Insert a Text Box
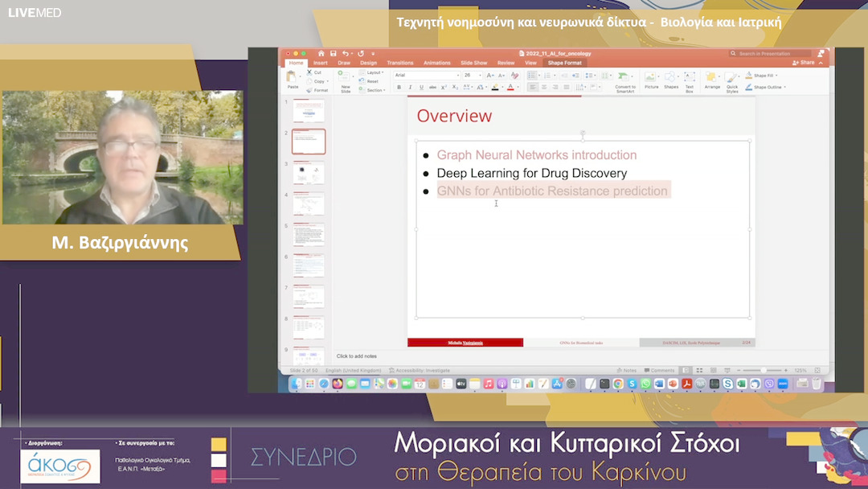Image resolution: width=868 pixels, height=489 pixels. click(x=690, y=80)
